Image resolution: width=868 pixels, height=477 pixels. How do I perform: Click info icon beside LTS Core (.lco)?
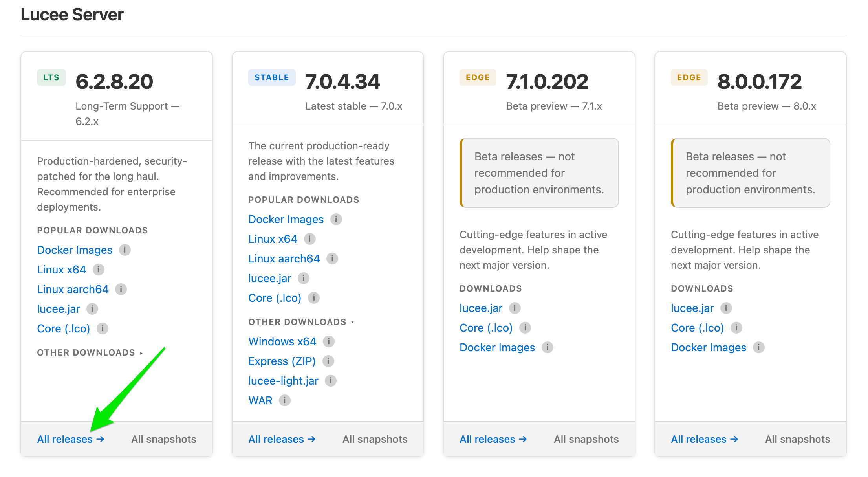pyautogui.click(x=103, y=328)
